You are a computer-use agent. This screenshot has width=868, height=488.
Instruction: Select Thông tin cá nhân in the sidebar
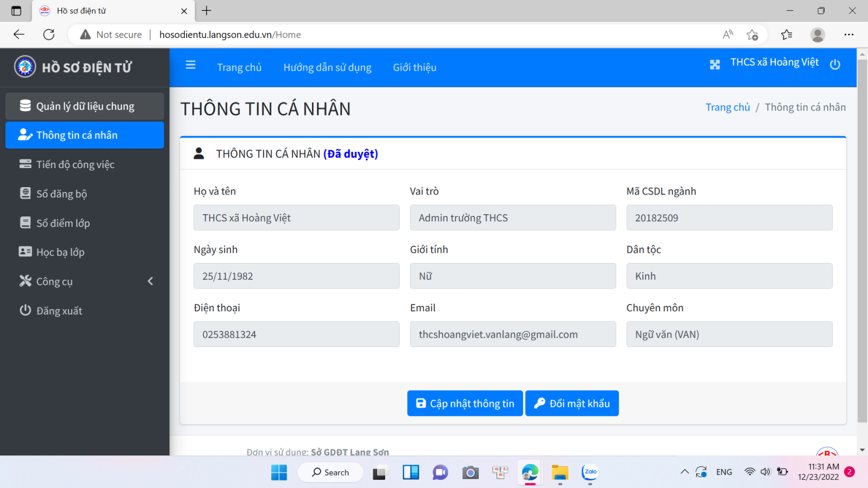[85, 135]
